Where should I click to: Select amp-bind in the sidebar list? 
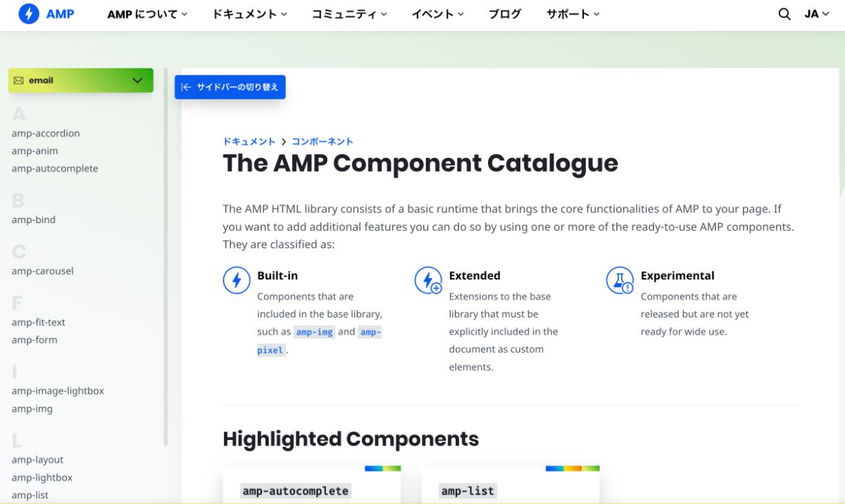[33, 220]
